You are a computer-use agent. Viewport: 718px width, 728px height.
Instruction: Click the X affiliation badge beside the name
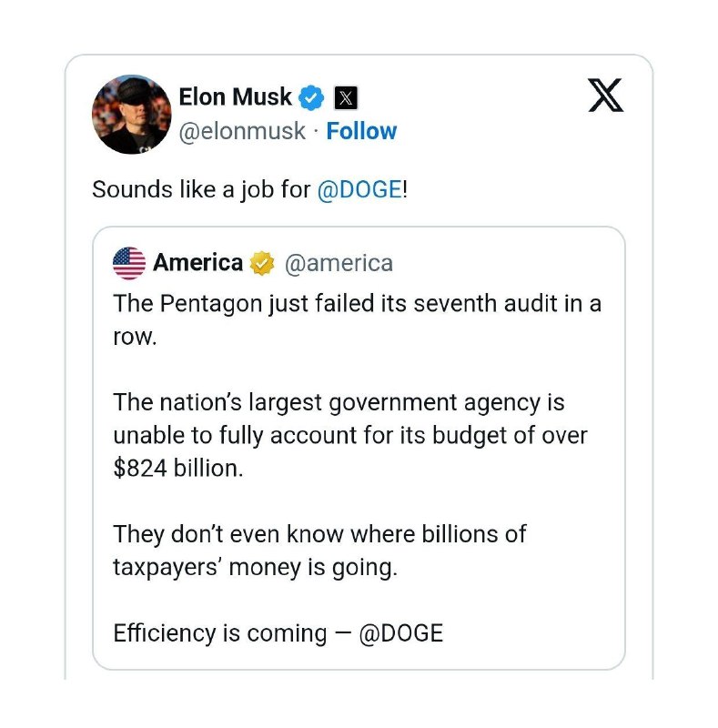point(346,97)
